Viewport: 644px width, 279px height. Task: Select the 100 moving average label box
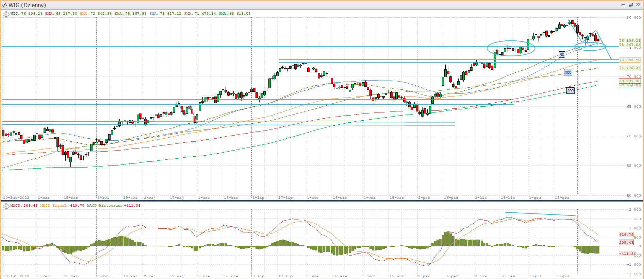568,72
